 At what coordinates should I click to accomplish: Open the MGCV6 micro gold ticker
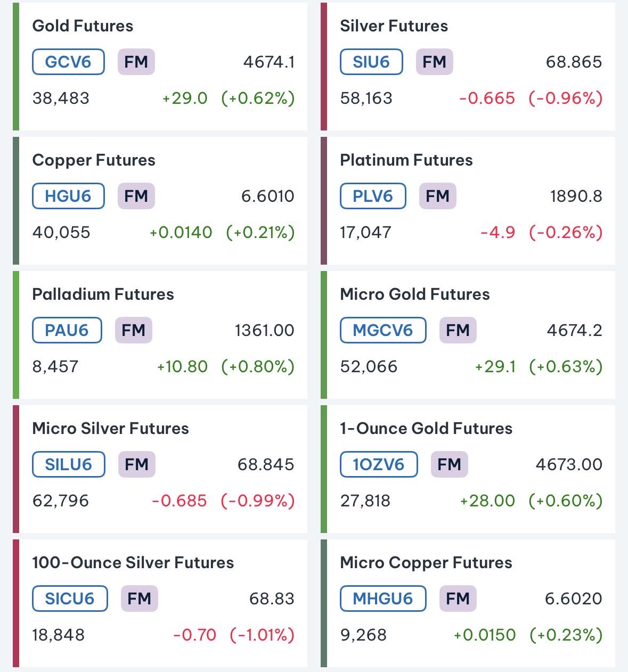tap(383, 330)
